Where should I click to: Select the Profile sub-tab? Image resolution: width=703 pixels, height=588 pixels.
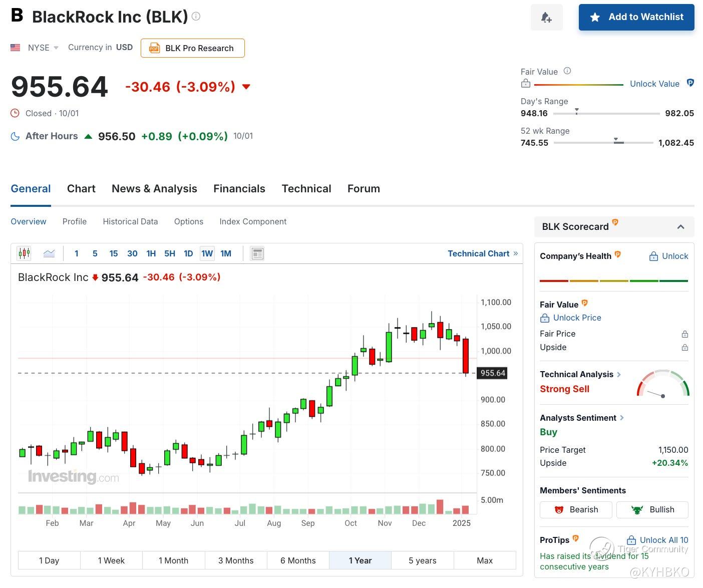tap(75, 221)
